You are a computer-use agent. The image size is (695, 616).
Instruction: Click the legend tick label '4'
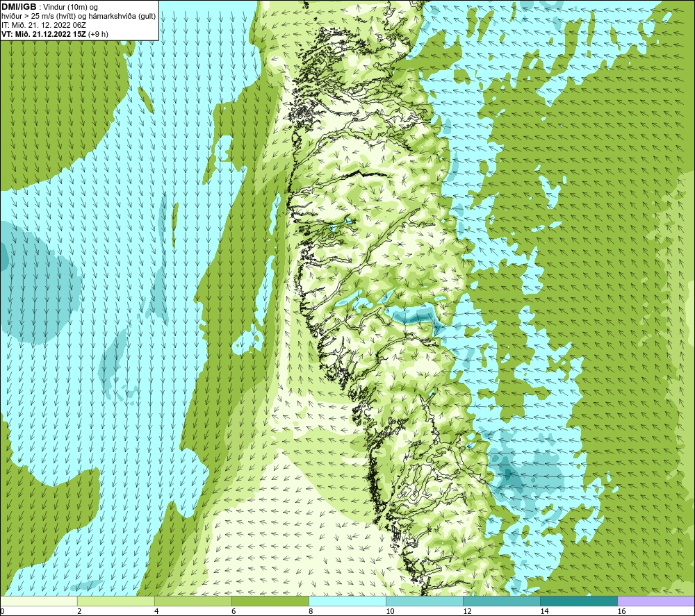(156, 612)
